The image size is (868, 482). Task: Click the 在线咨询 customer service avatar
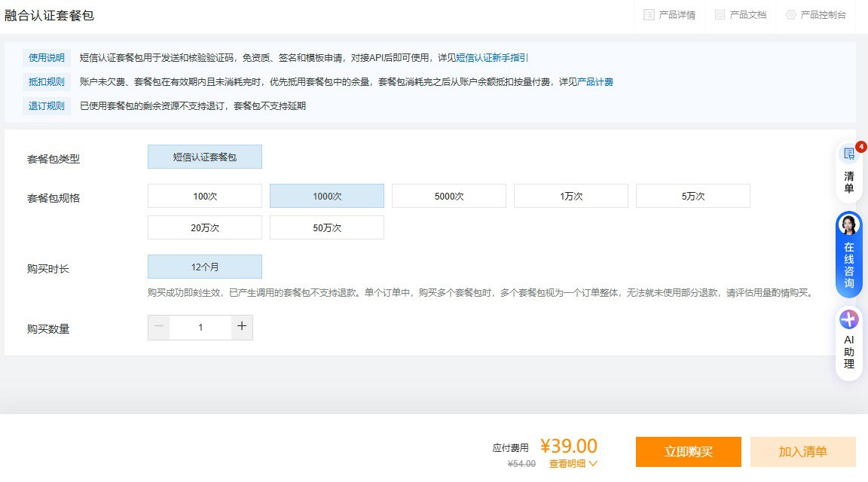[849, 224]
